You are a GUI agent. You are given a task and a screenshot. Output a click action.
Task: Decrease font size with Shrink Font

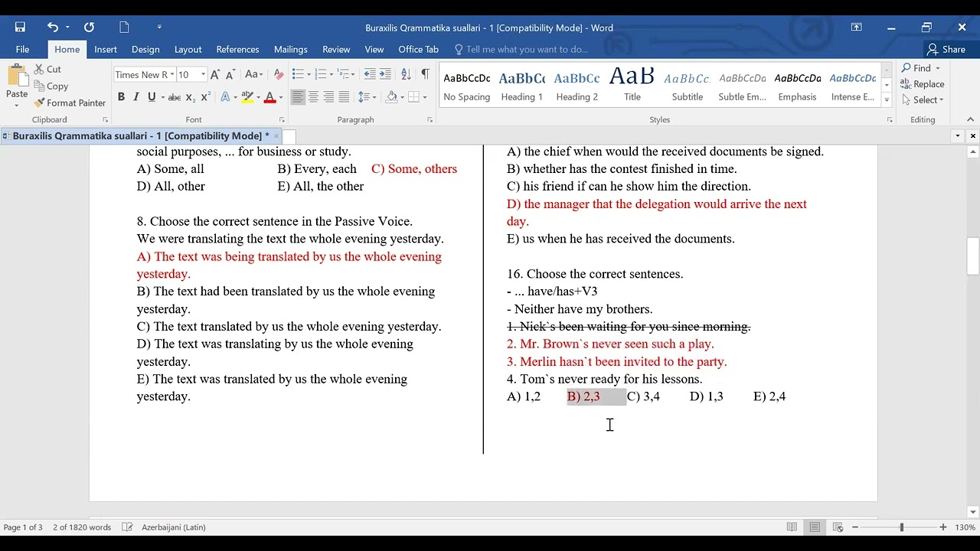click(230, 74)
